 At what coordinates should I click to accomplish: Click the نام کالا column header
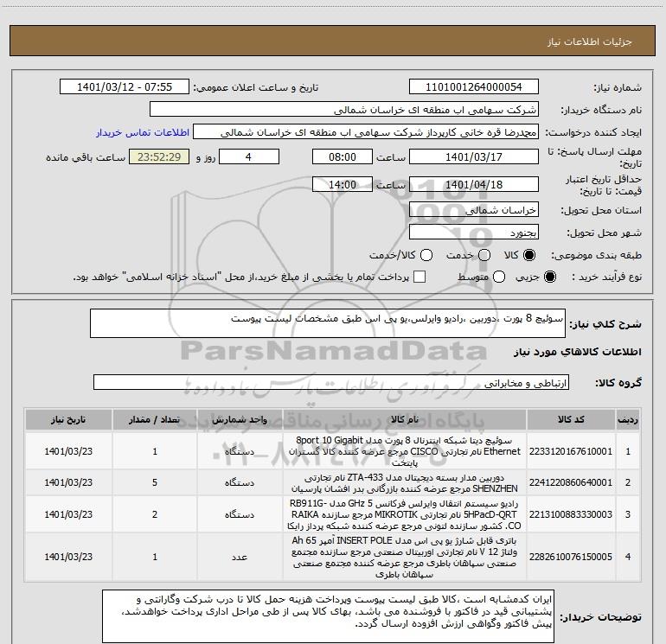(405, 419)
